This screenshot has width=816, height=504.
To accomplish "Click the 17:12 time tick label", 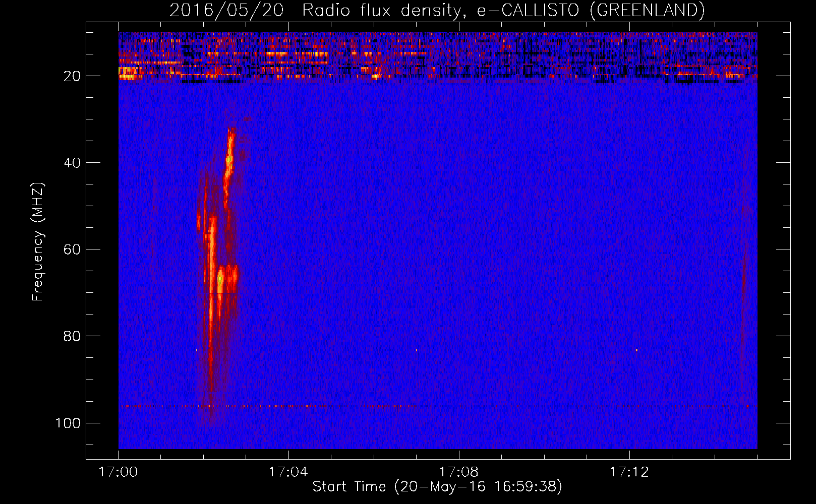I will (x=629, y=472).
